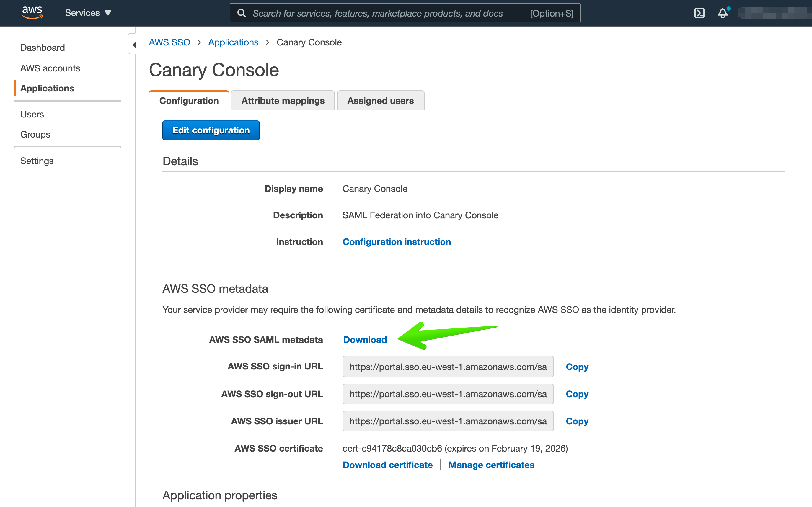This screenshot has width=812, height=507.
Task: Click AWS SSO breadcrumb link
Action: click(169, 42)
